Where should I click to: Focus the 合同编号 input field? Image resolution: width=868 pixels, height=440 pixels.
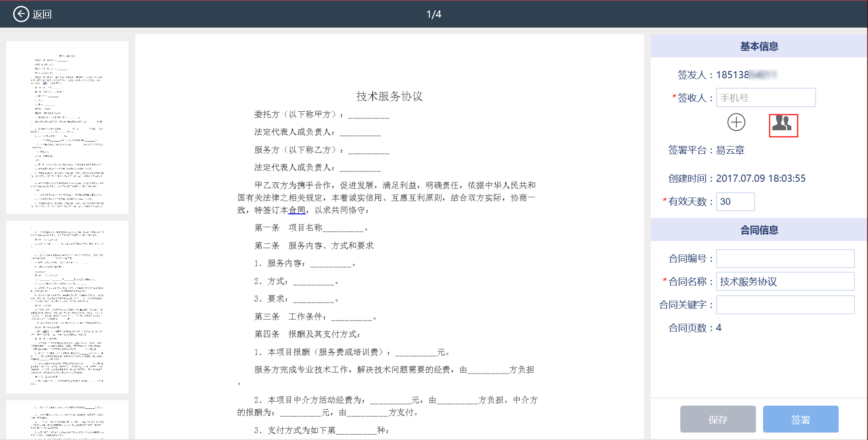(x=785, y=259)
